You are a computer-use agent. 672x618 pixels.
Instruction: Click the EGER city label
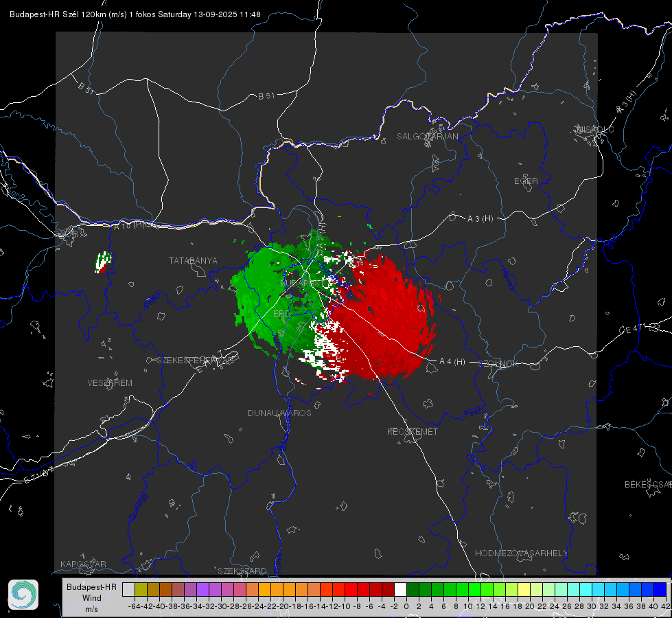(x=526, y=181)
